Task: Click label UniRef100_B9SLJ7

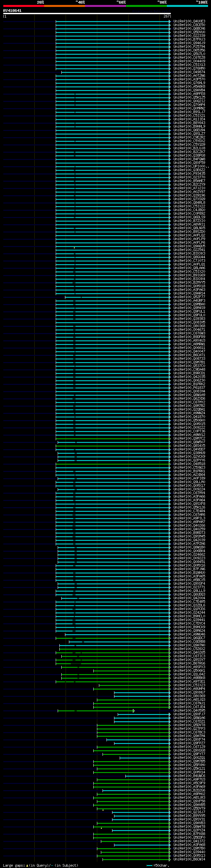Action: point(189,112)
